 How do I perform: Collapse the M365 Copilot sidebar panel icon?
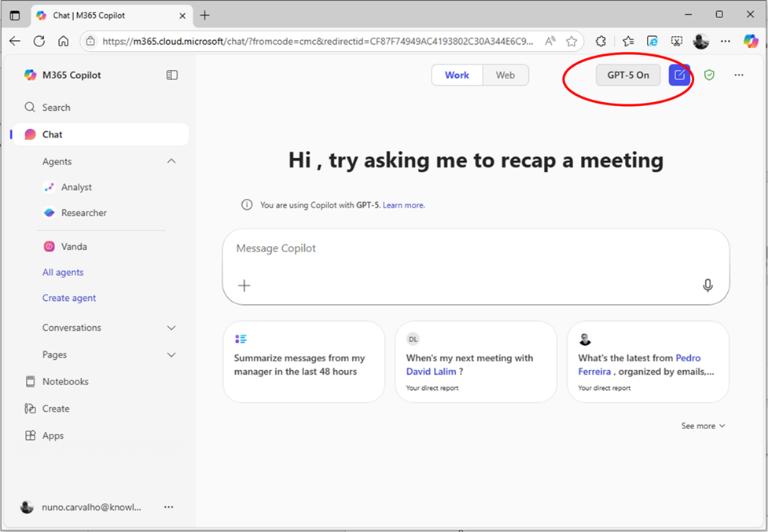coord(172,75)
